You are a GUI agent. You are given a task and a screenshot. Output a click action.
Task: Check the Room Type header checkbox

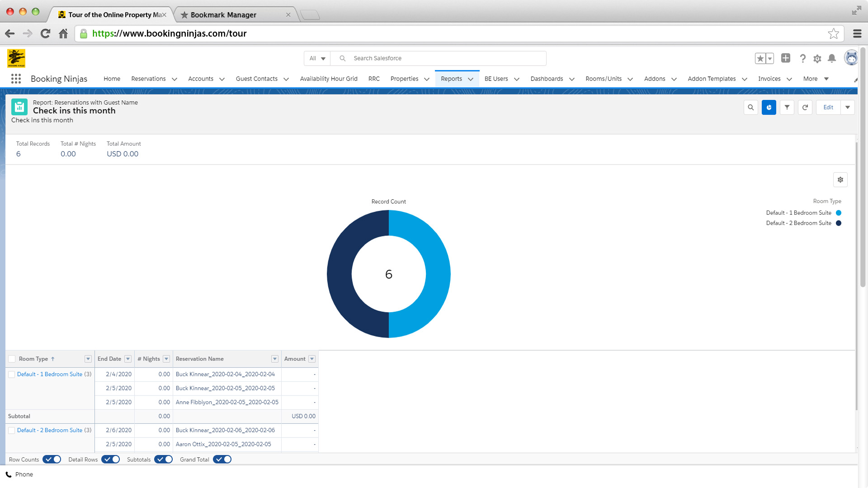(12, 359)
